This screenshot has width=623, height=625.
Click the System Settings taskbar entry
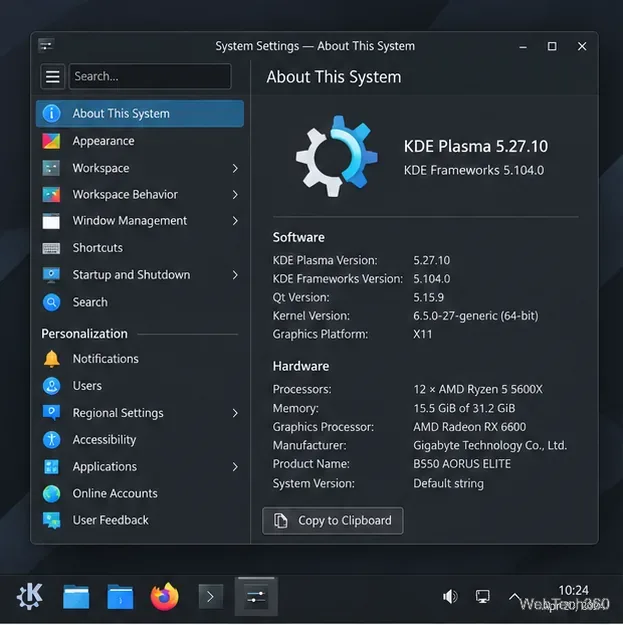tap(256, 597)
